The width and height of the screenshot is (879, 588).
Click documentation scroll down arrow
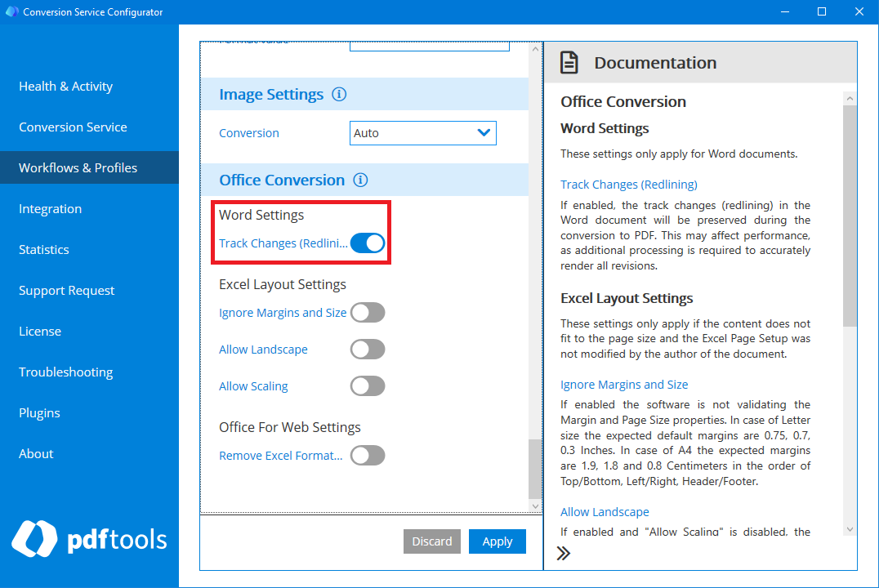pos(850,529)
